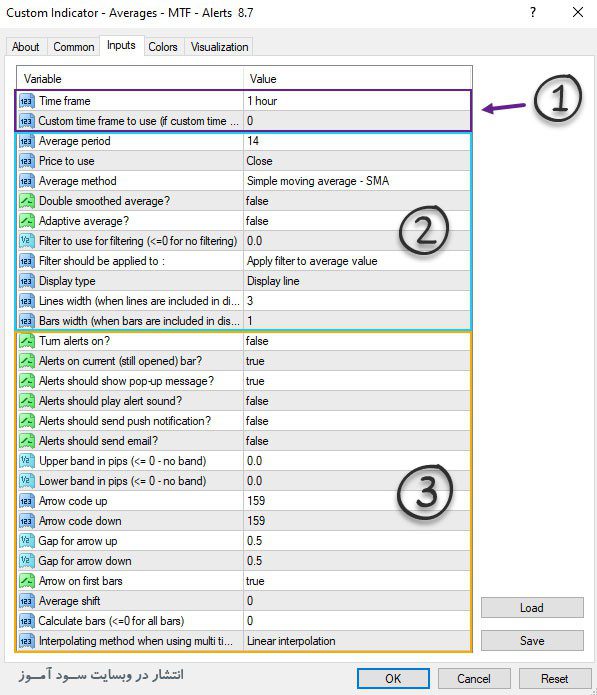Select the Lines width value field
This screenshot has width=597, height=695.
point(357,301)
